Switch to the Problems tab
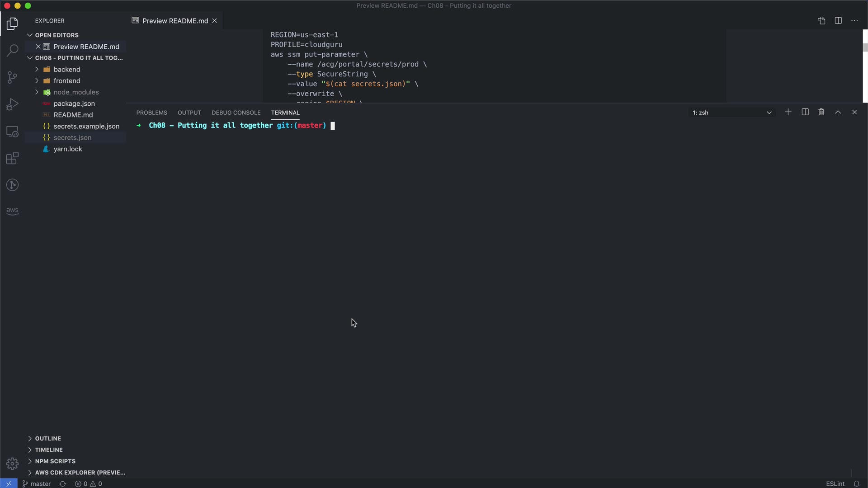Viewport: 868px width, 488px height. click(x=151, y=113)
